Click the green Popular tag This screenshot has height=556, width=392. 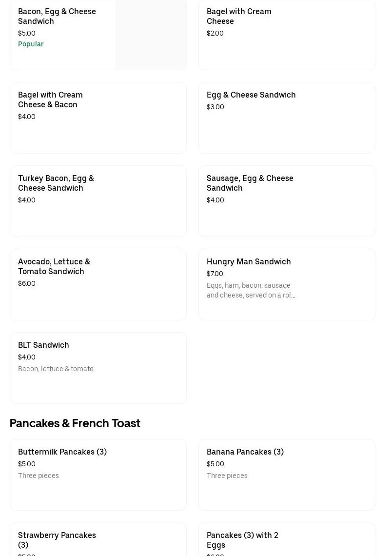point(31,44)
